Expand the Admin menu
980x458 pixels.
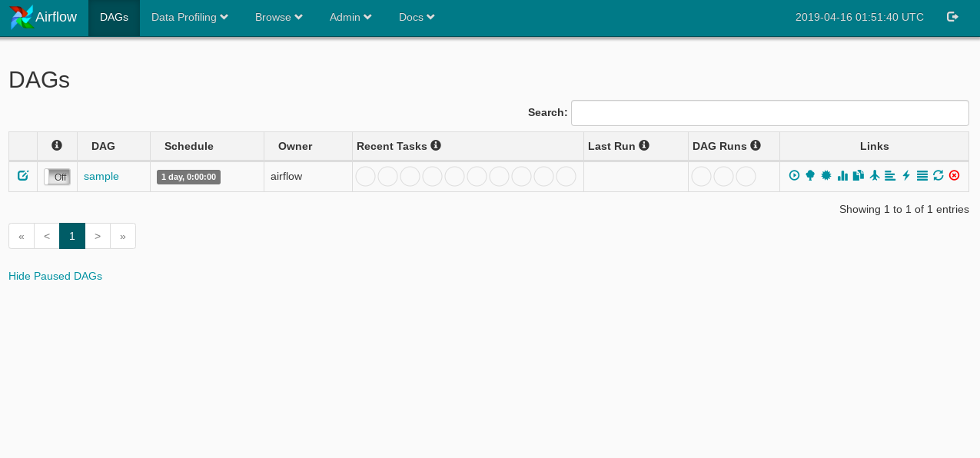(351, 17)
